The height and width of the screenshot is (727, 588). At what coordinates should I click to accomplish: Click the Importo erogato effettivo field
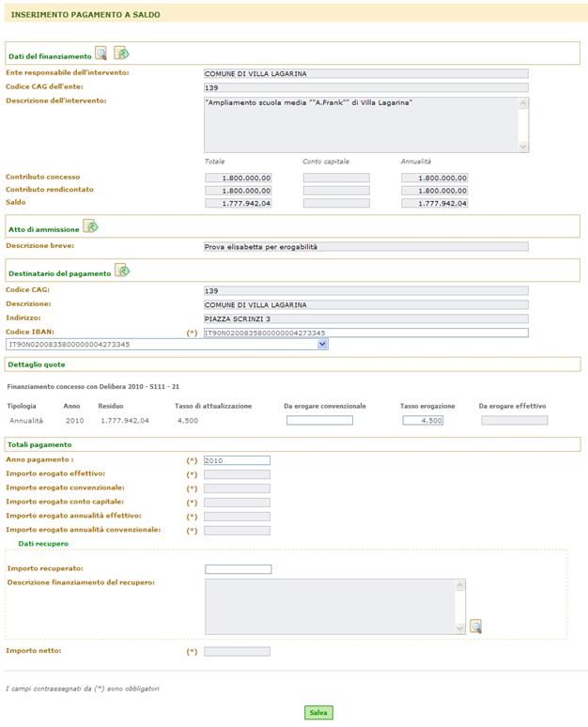point(237,474)
